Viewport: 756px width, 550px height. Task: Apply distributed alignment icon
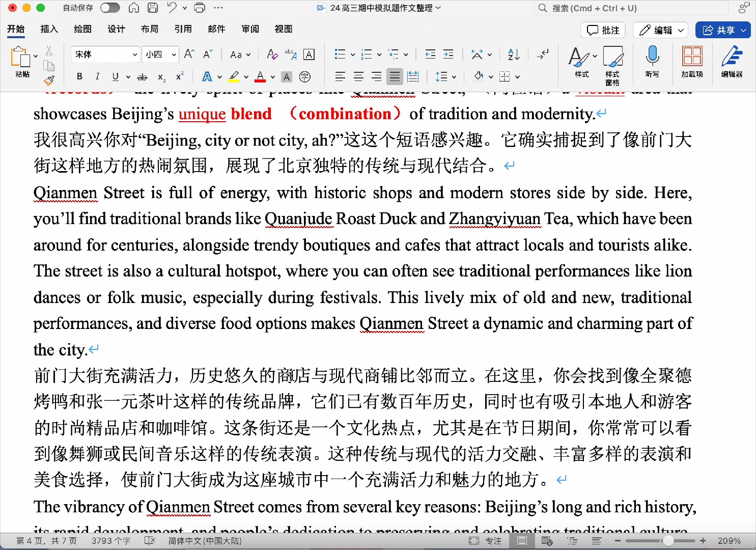(x=413, y=77)
